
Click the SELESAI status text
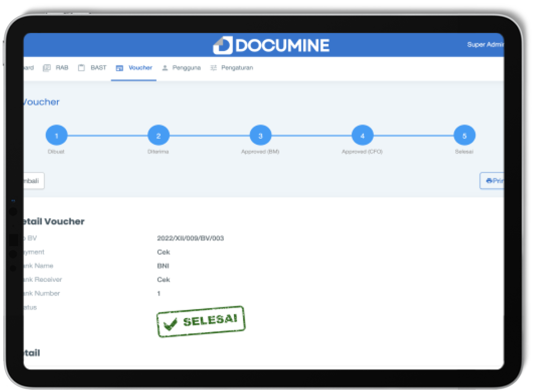(210, 320)
